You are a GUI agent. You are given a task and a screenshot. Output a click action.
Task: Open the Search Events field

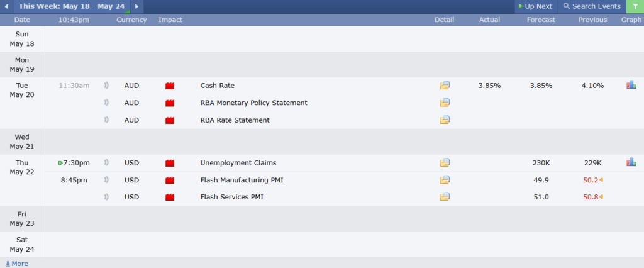(x=592, y=6)
